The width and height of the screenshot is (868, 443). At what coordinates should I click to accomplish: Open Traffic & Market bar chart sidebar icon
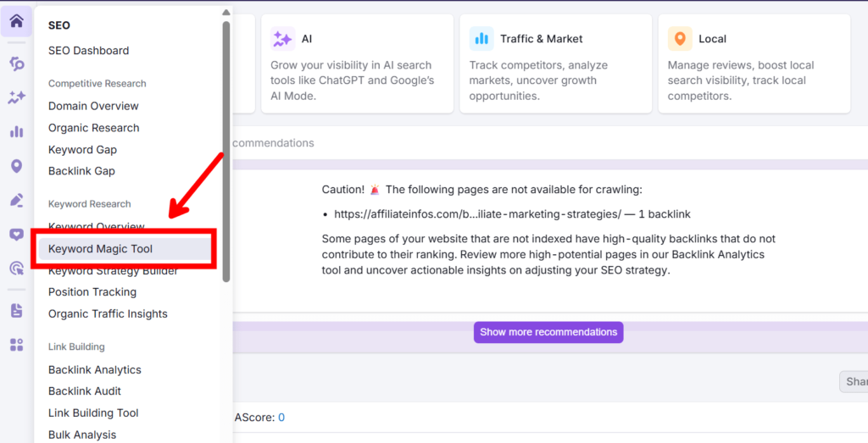point(17,131)
